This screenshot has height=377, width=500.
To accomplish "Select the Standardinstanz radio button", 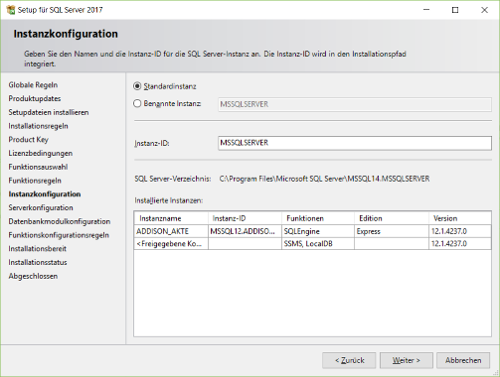I will point(137,86).
